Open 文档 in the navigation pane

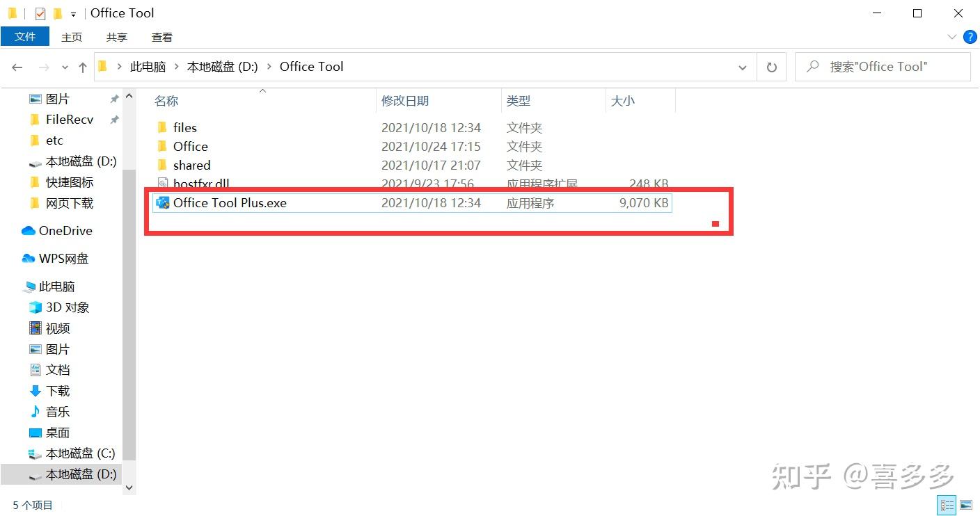coord(58,370)
